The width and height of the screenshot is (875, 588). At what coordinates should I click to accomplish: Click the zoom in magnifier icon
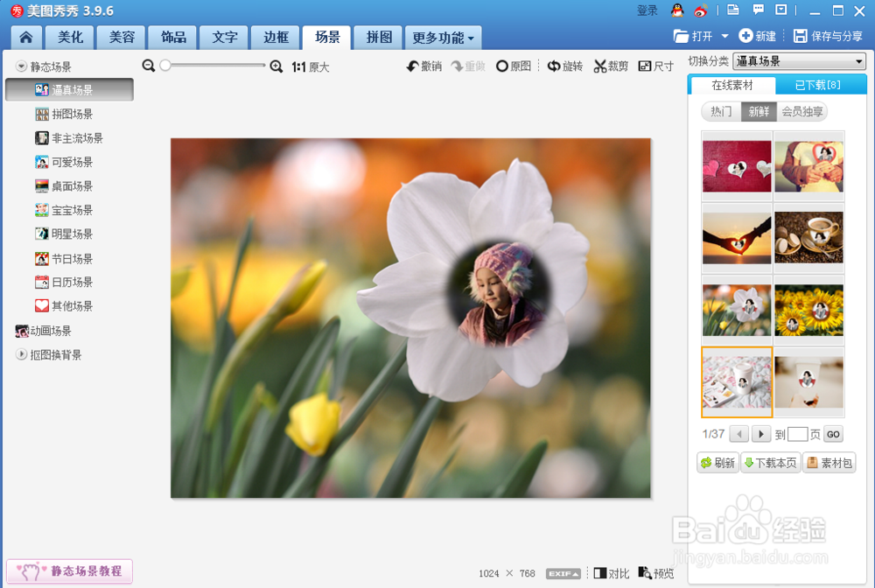point(276,66)
